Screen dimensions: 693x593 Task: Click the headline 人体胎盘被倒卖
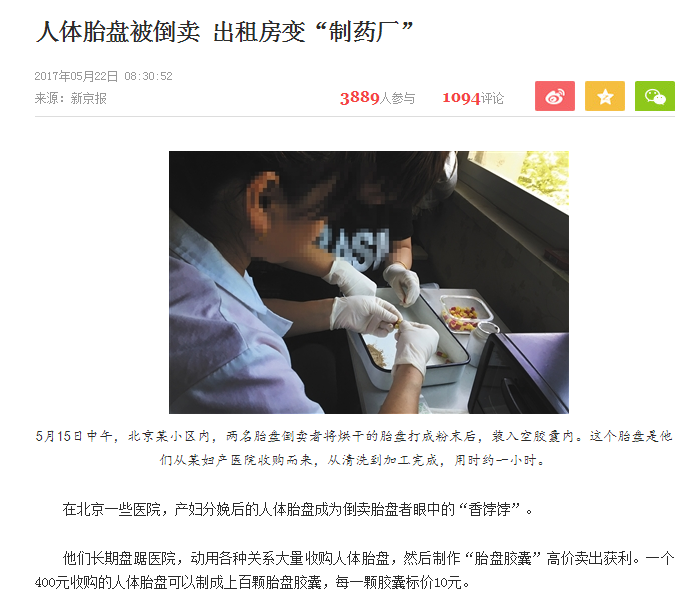click(118, 32)
